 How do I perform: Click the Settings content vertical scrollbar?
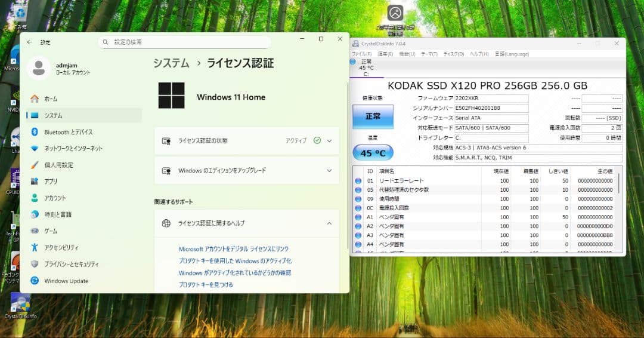tap(348, 165)
